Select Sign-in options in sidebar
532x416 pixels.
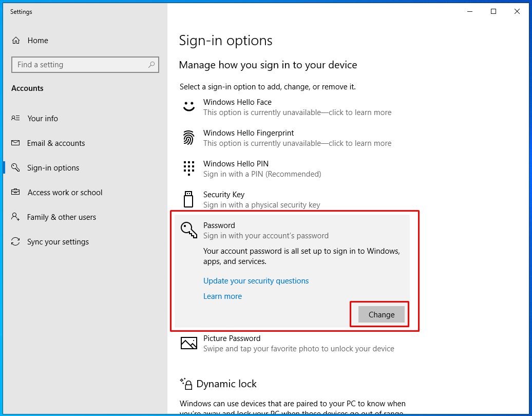point(53,167)
